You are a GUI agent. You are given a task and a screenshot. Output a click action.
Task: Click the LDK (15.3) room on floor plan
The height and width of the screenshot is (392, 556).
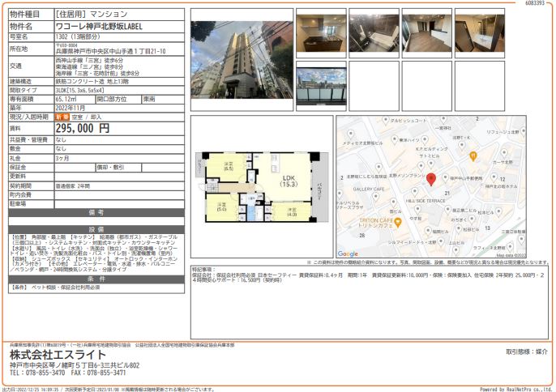pyautogui.click(x=289, y=181)
